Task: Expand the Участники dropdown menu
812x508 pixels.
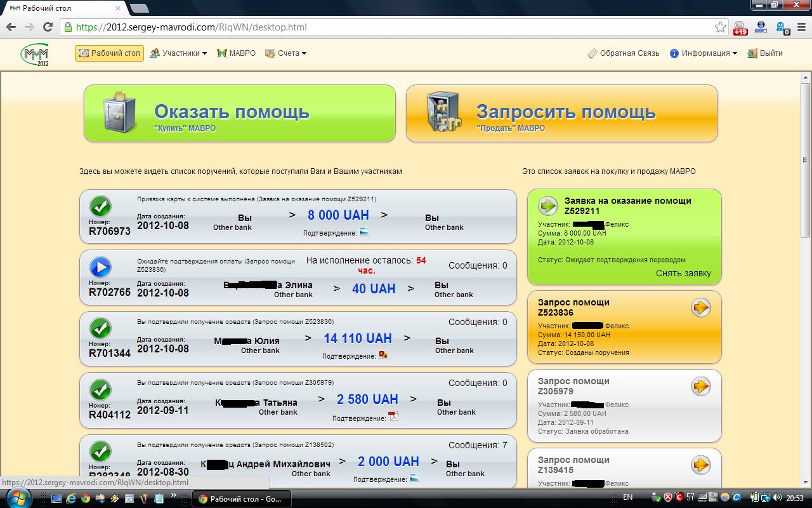Action: [178, 53]
